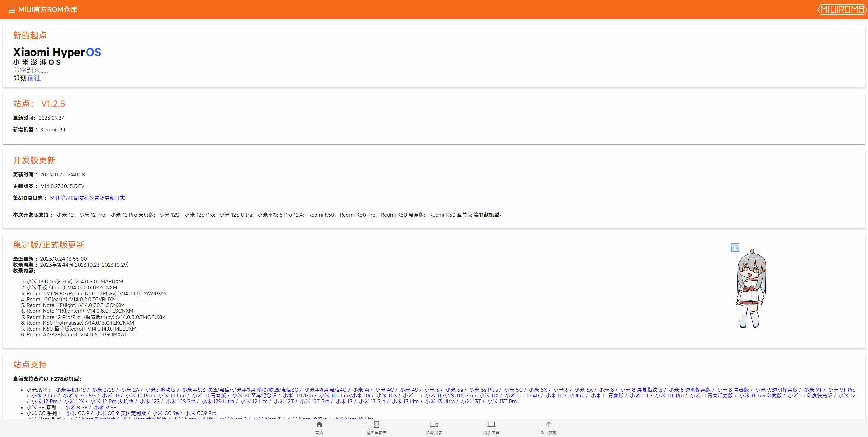Click the Redmi K50 Pro(matisse) entry
The height and width of the screenshot is (437, 868).
pyautogui.click(x=80, y=323)
